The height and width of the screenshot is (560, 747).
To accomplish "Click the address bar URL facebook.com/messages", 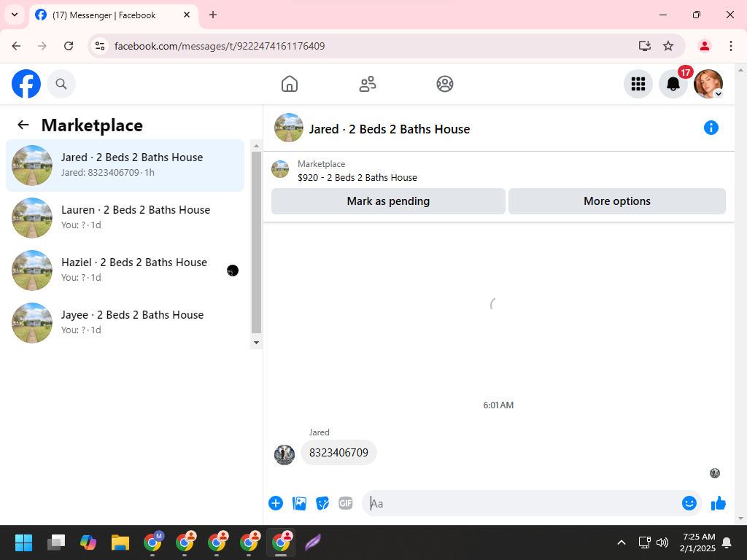I will 220,46.
